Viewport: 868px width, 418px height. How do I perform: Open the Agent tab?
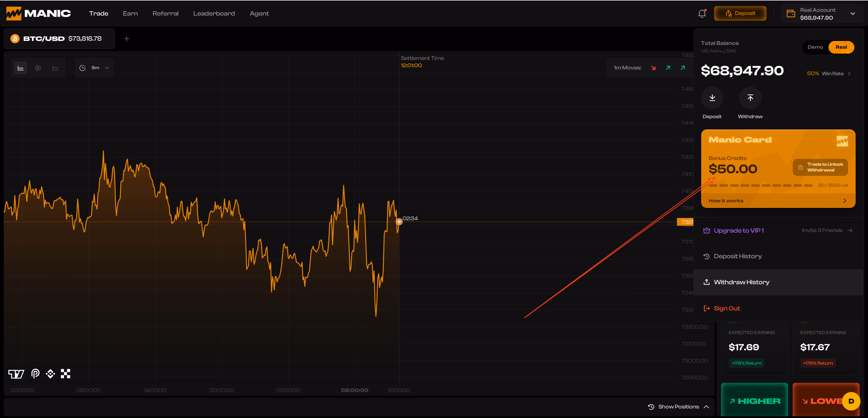click(259, 14)
